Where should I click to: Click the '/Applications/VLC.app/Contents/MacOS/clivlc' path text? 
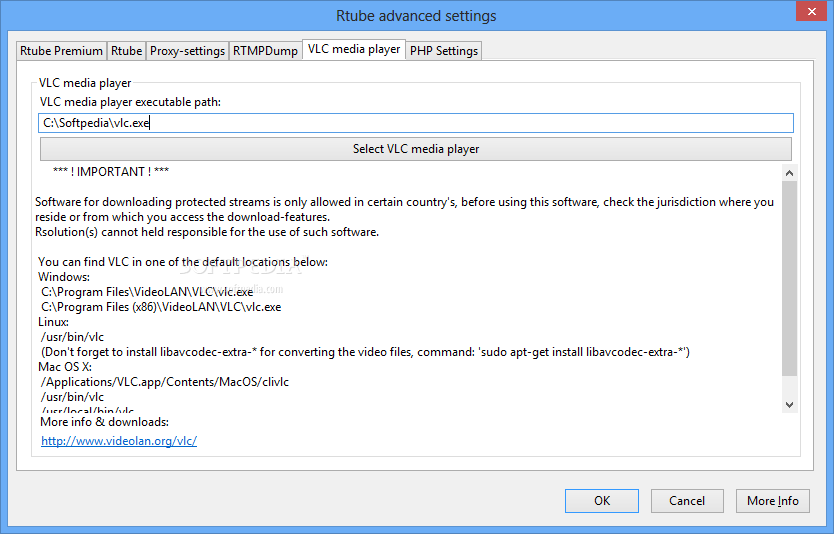click(165, 382)
